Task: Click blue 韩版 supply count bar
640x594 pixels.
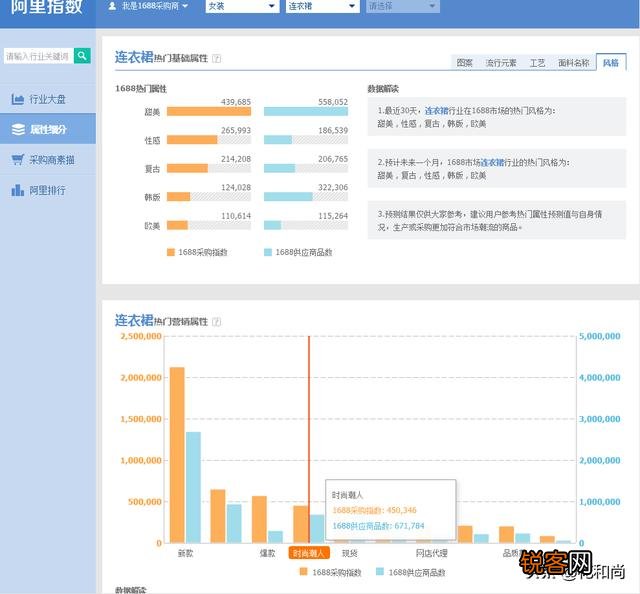Action: coord(288,197)
